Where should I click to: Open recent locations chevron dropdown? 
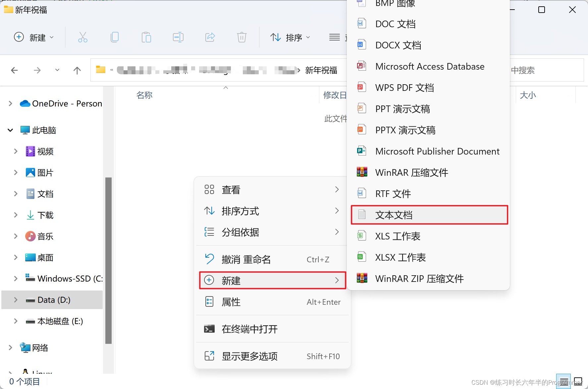tap(57, 70)
